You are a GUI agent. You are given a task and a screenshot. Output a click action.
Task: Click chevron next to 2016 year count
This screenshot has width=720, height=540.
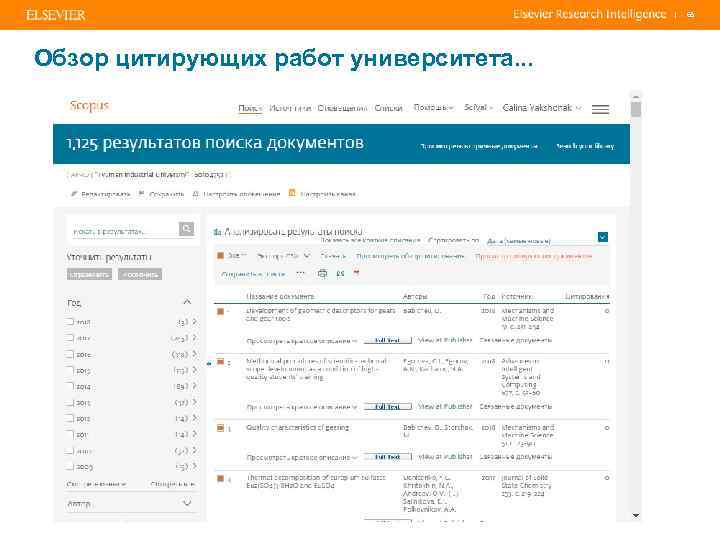[x=195, y=354]
